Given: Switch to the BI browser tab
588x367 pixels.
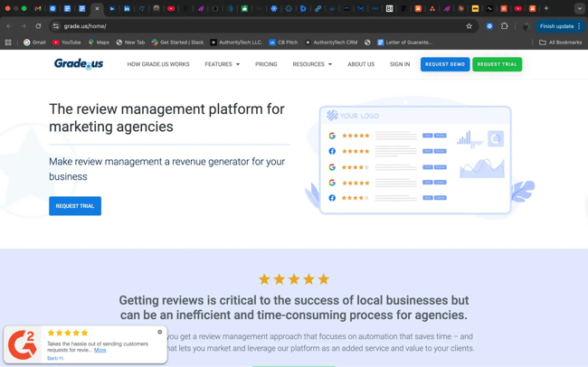Looking at the screenshot, I should [389, 8].
